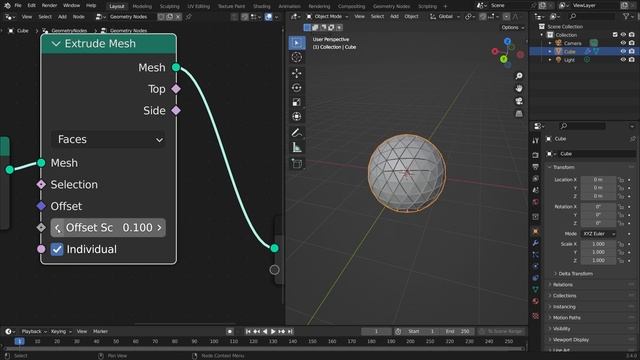
Task: Expand the Viewport Display panel
Action: 571,340
